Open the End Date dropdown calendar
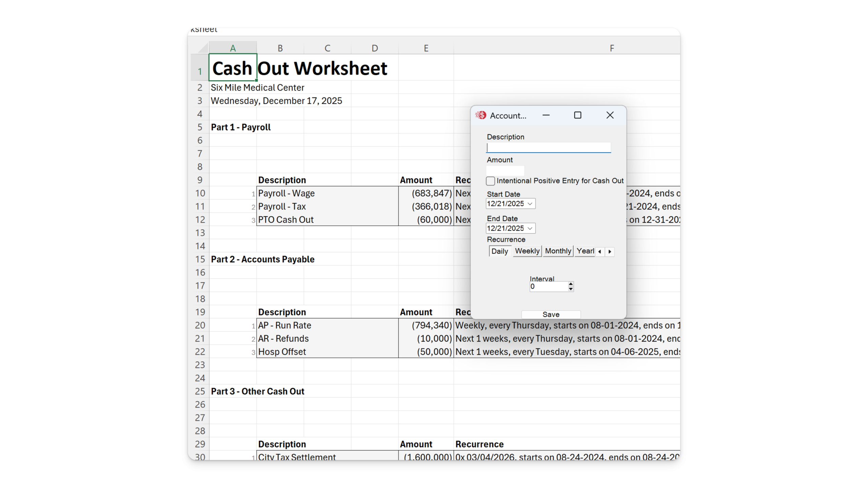This screenshot has height=488, width=868. pos(530,228)
